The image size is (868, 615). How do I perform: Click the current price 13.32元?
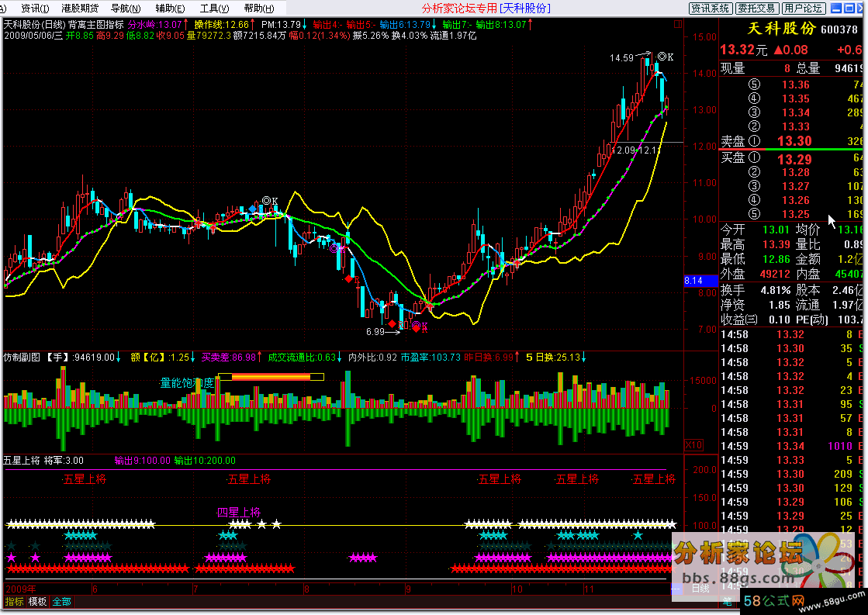click(x=744, y=50)
